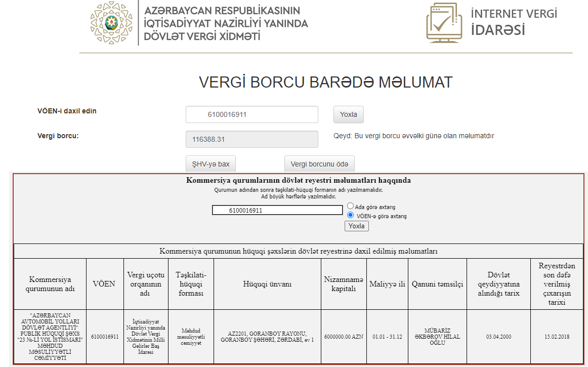Click the VÖEN cell 6100016911 in the table
Image resolution: width=588 pixels, height=367 pixels.
pyautogui.click(x=105, y=337)
